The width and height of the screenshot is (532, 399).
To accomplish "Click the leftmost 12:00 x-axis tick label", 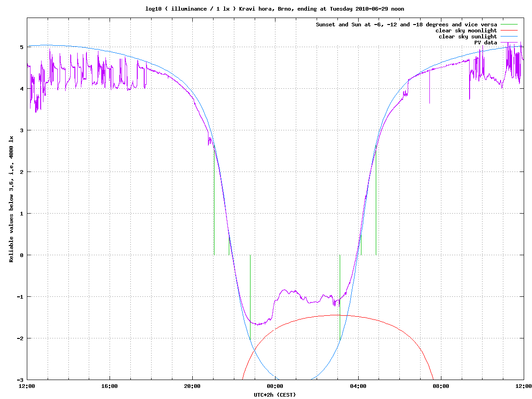I will tap(27, 386).
